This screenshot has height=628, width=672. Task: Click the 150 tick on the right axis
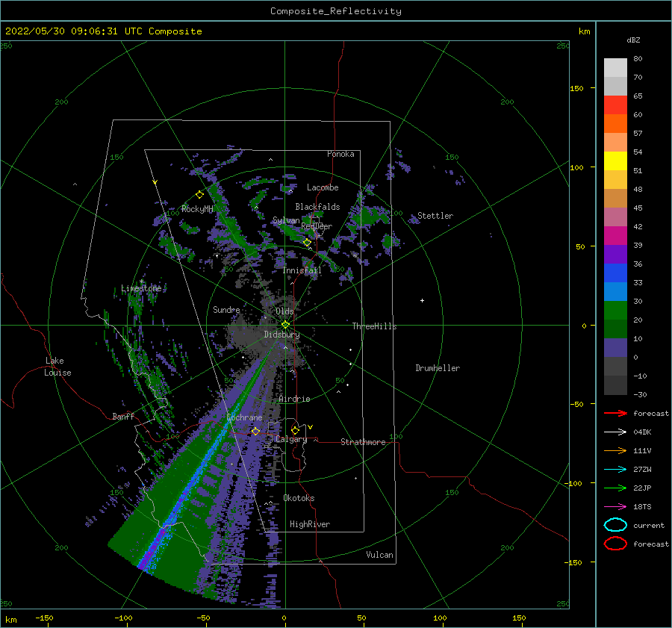(576, 88)
